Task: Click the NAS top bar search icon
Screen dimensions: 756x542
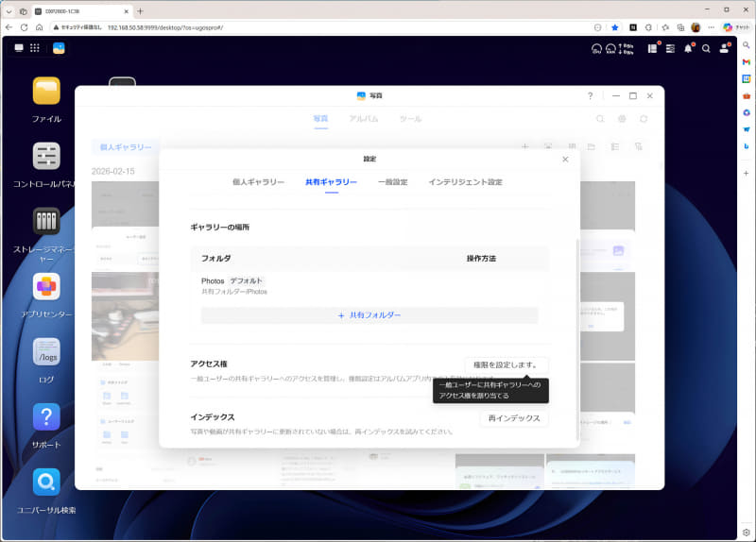Action: pos(706,49)
